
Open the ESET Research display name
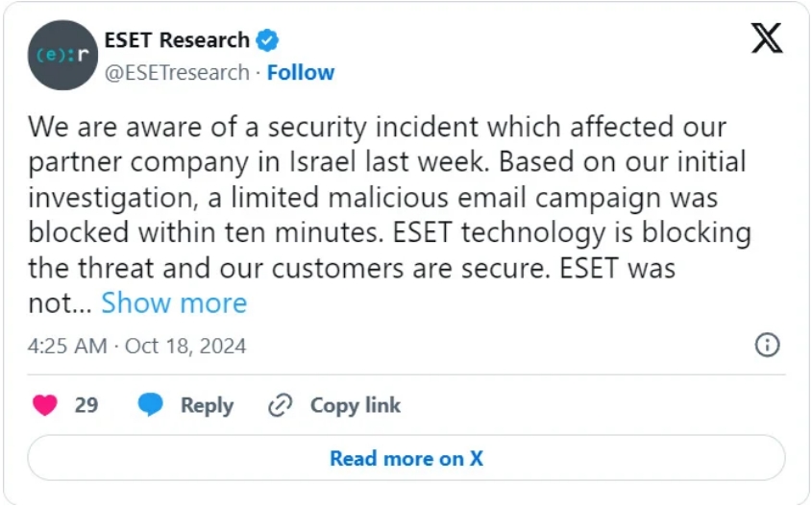pos(177,40)
